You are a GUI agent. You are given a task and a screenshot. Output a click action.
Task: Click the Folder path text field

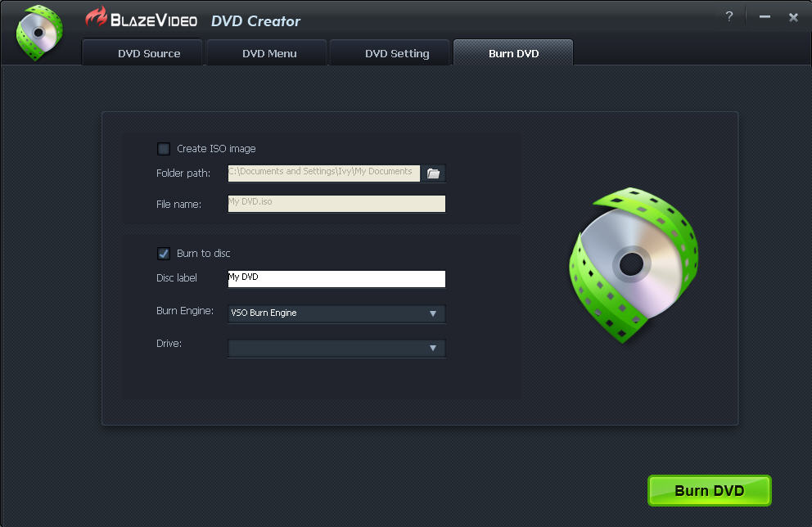324,173
